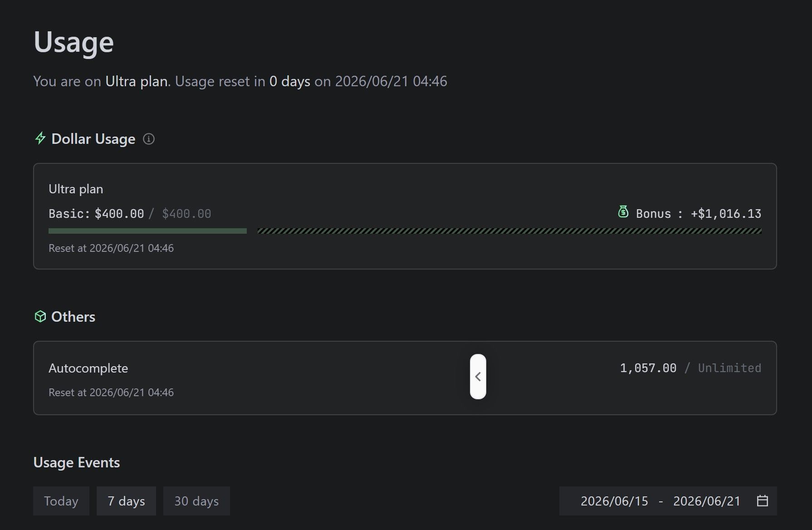812x530 pixels.
Task: Click the Autocomplete usage card
Action: pyautogui.click(x=405, y=378)
